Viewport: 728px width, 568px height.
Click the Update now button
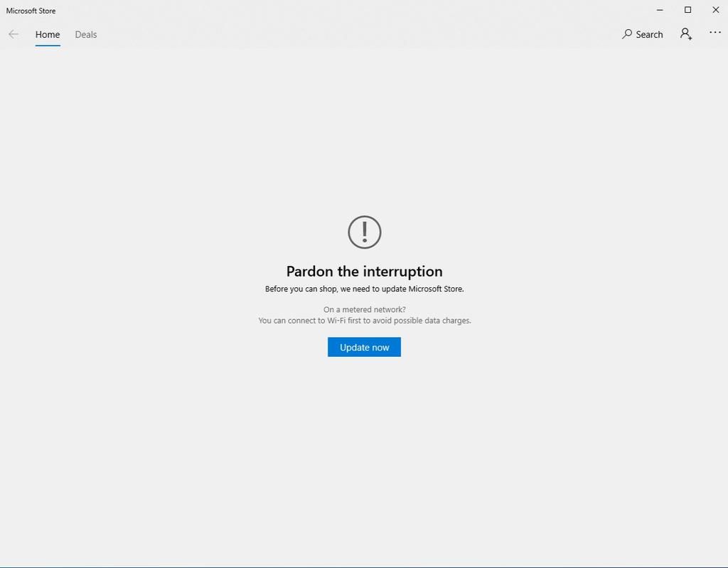coord(364,347)
